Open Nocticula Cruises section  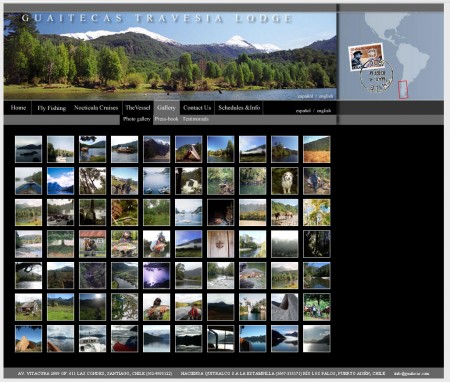coord(96,108)
